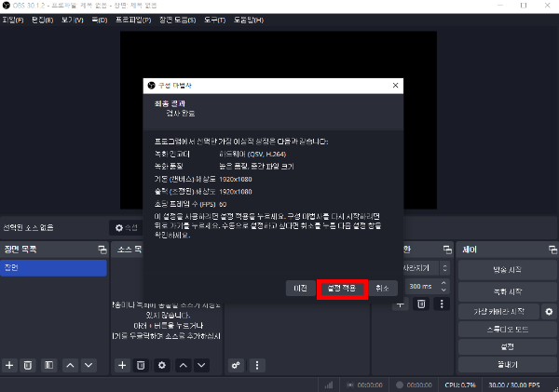The height and width of the screenshot is (392, 559).
Task: Increase the 300 ms transition duration
Action: point(443,283)
